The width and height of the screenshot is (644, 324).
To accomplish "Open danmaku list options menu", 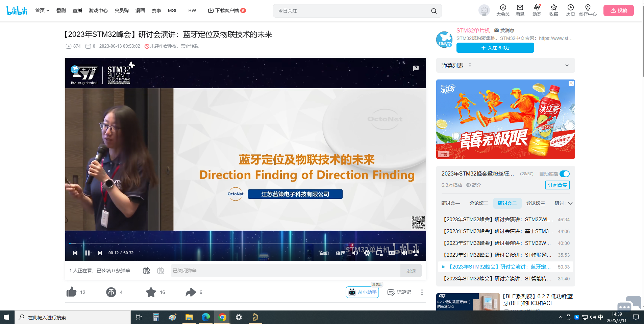I will click(x=470, y=66).
